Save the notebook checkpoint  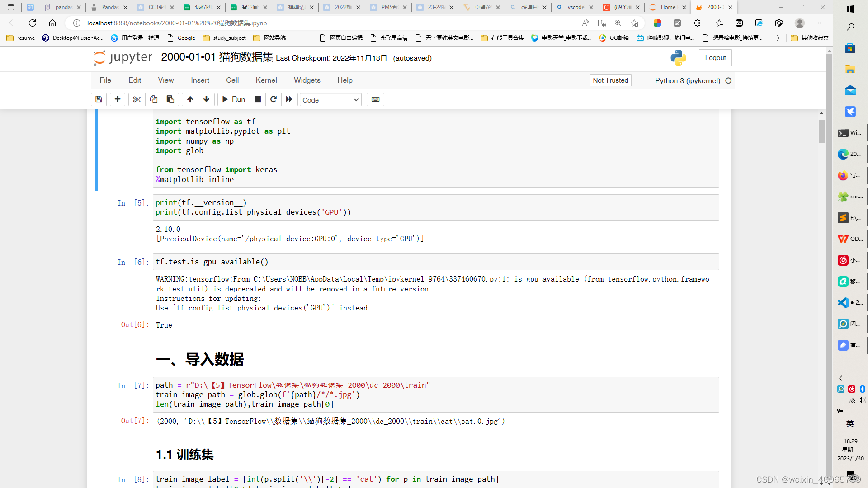[x=99, y=99]
